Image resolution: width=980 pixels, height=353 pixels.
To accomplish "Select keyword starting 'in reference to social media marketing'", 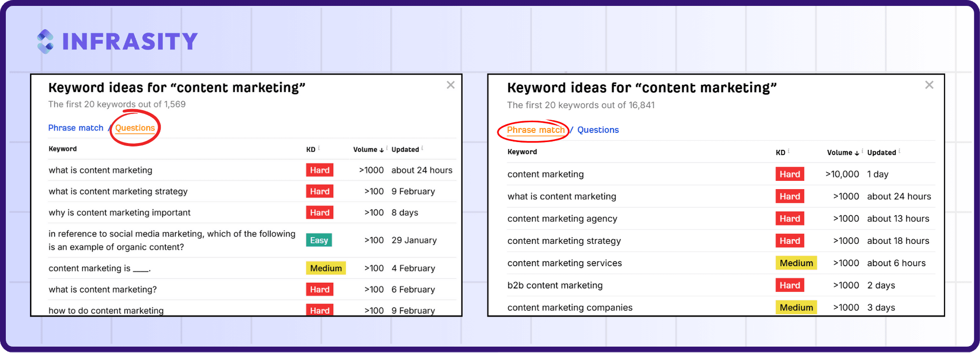I will tap(172, 241).
